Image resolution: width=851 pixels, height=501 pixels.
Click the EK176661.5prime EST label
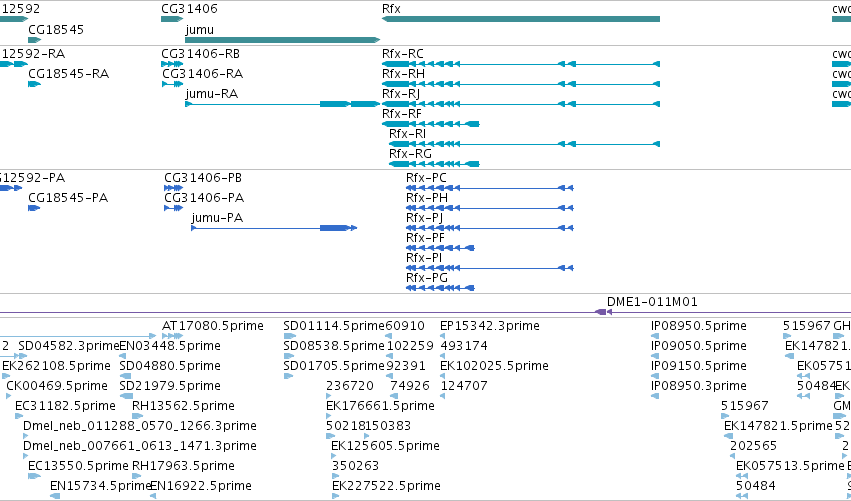380,407
